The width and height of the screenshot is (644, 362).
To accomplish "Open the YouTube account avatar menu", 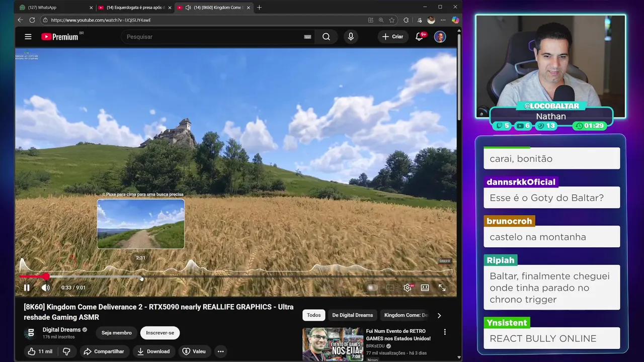I will coord(440,37).
